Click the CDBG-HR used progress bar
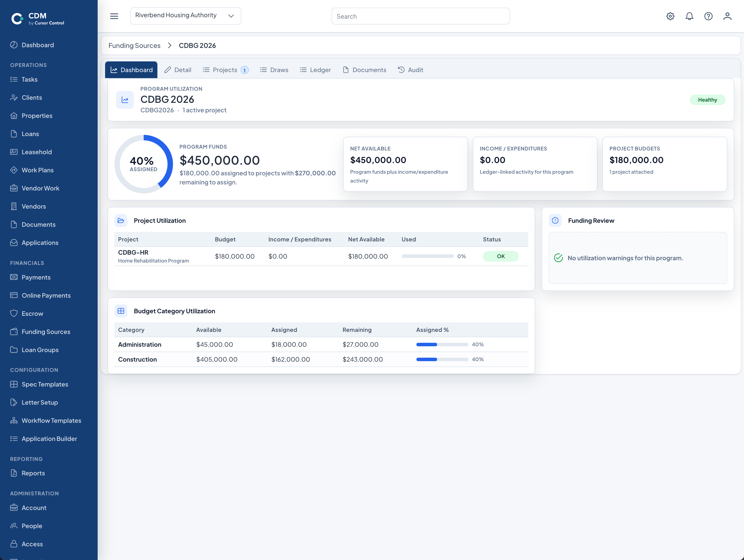This screenshot has width=744, height=560. pos(428,256)
